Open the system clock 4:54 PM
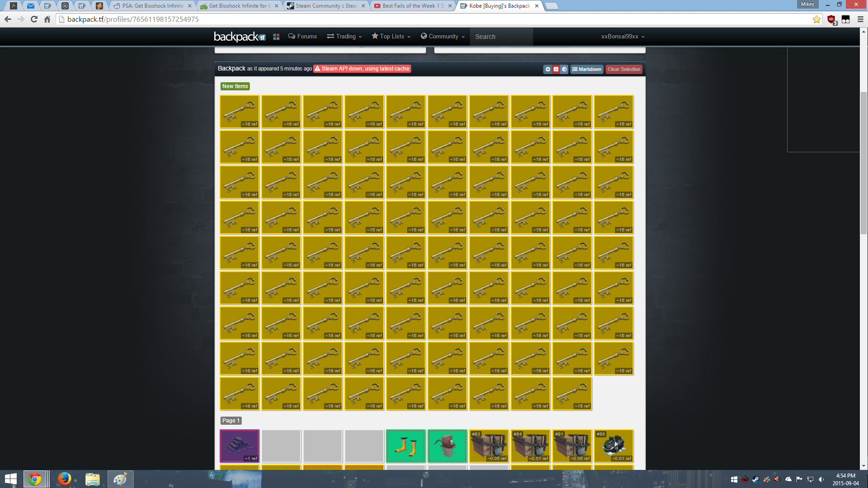 845,479
